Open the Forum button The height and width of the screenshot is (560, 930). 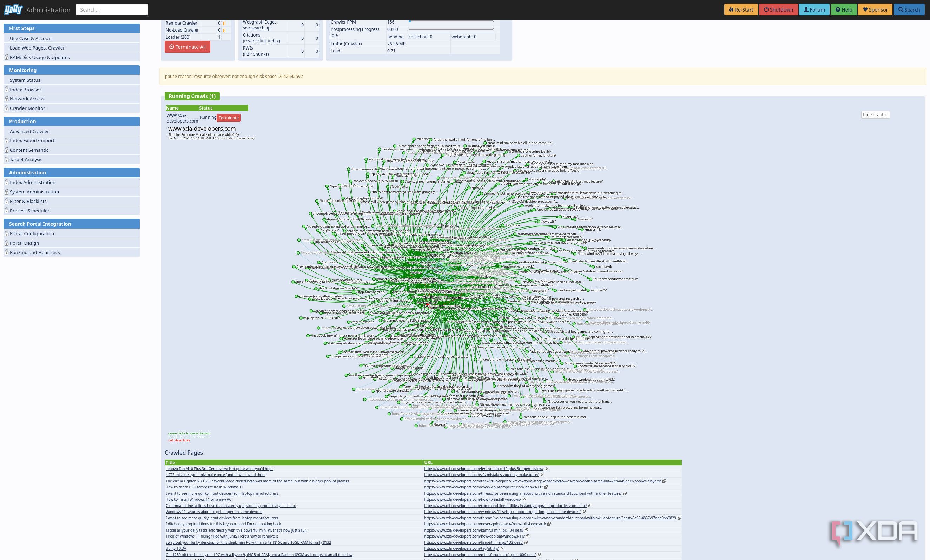pyautogui.click(x=814, y=10)
